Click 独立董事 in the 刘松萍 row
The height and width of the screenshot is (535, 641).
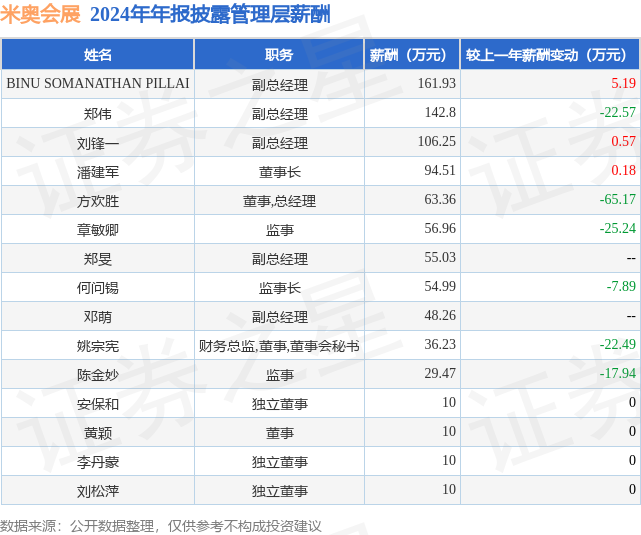tap(280, 491)
